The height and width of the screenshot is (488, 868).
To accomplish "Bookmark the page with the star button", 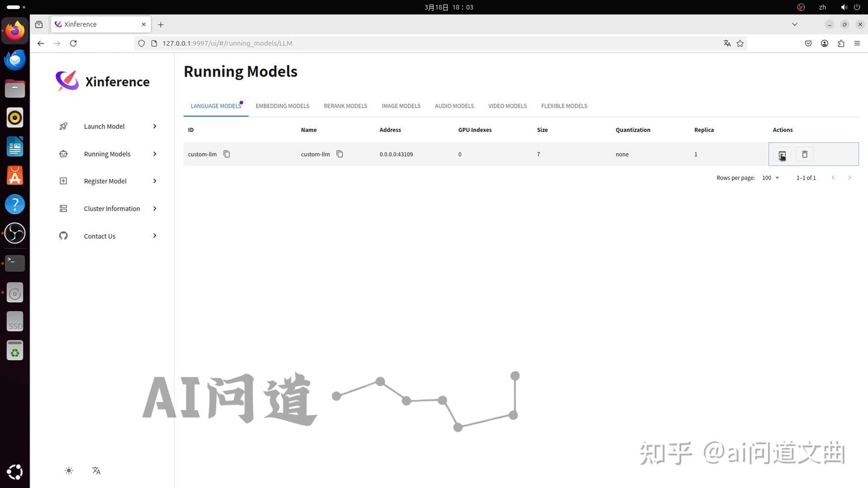I will pyautogui.click(x=740, y=43).
